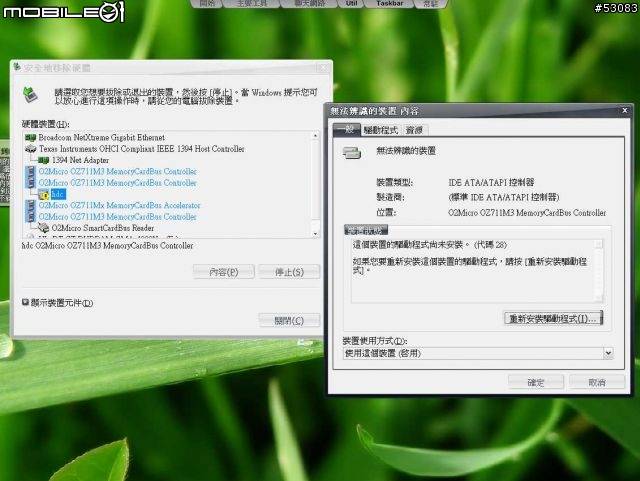Image resolution: width=640 pixels, height=481 pixels.
Task: Click the Broadcom NetXtreme Gigabit Ethernet network card icon
Action: (30, 138)
